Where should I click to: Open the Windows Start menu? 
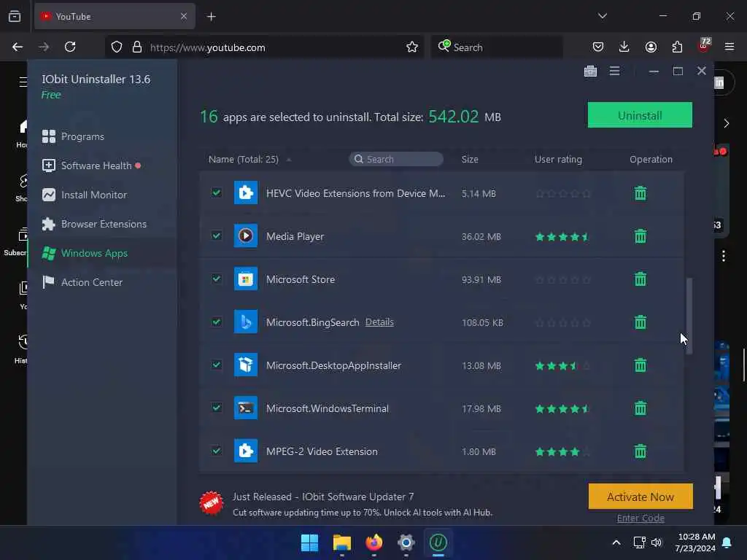[x=309, y=542]
